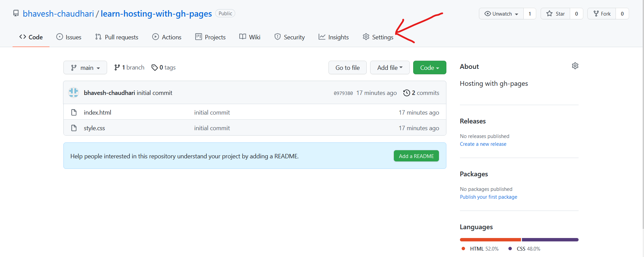View stargazers count of 0
The width and height of the screenshot is (644, 257).
click(x=577, y=14)
